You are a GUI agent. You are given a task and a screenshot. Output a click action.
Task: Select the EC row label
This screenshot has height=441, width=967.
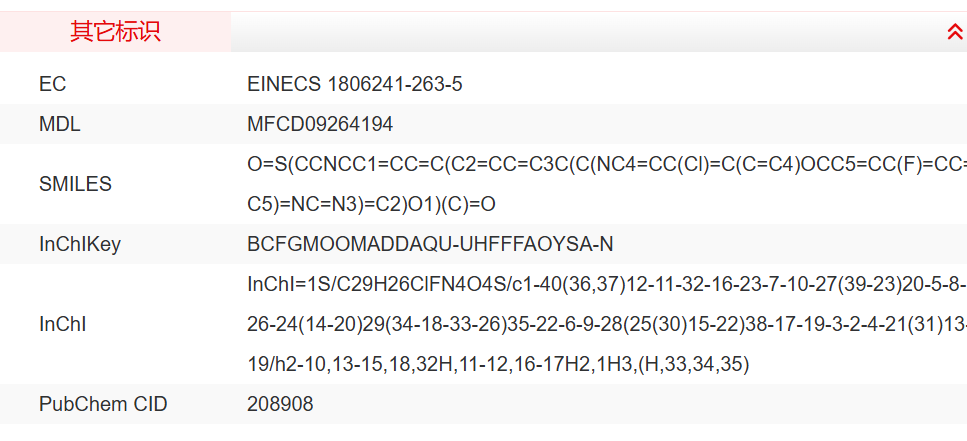53,84
